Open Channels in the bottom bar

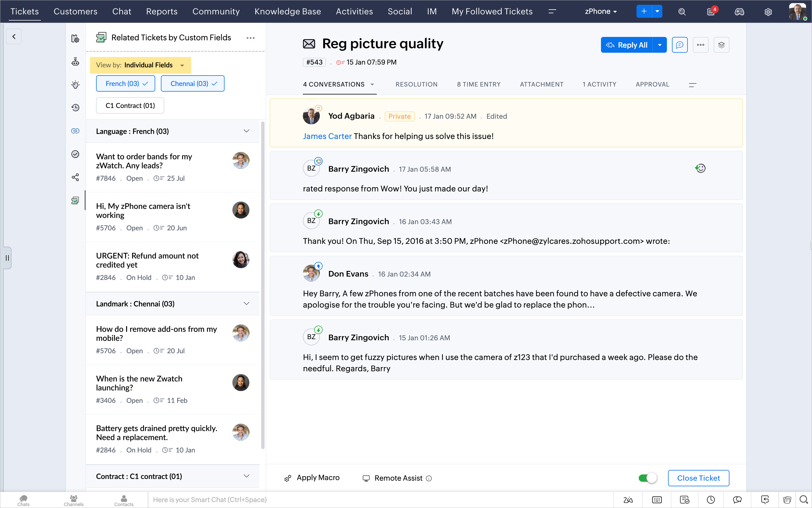tap(74, 501)
